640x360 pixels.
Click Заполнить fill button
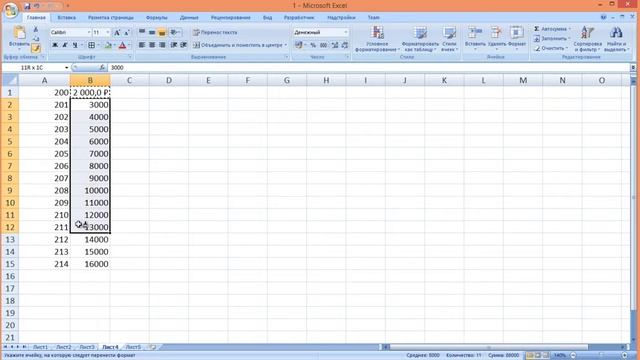click(551, 38)
